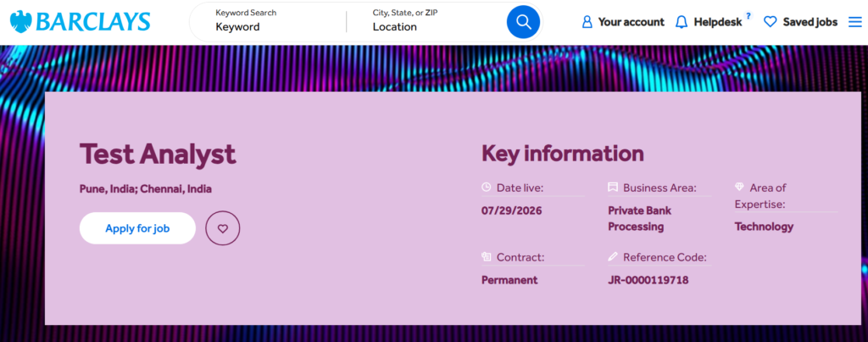868x342 pixels.
Task: Click the Permanent contract value
Action: coord(509,280)
